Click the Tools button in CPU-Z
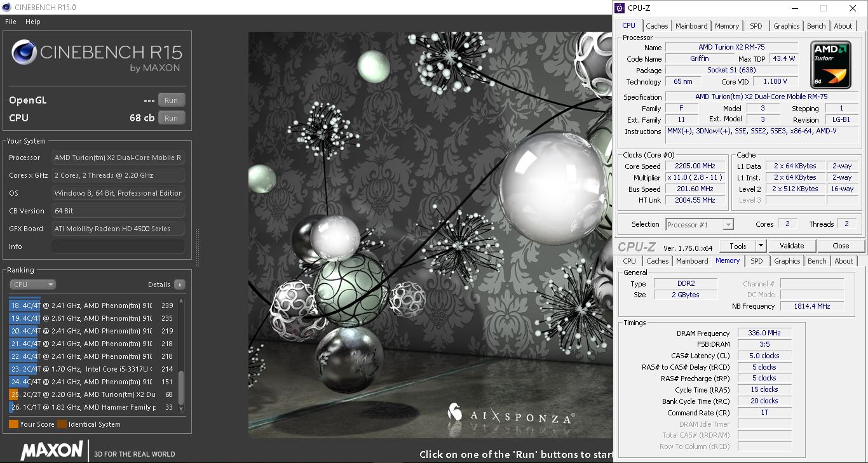Screen dimensions: 868x463 738,246
